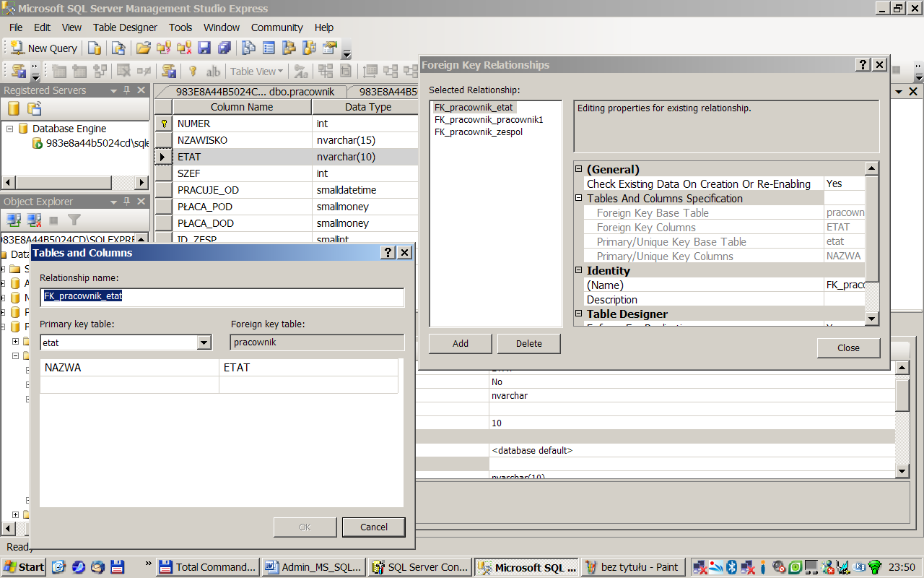Pin the Object Explorer panel
Screen dimensions: 924x578
click(127, 202)
